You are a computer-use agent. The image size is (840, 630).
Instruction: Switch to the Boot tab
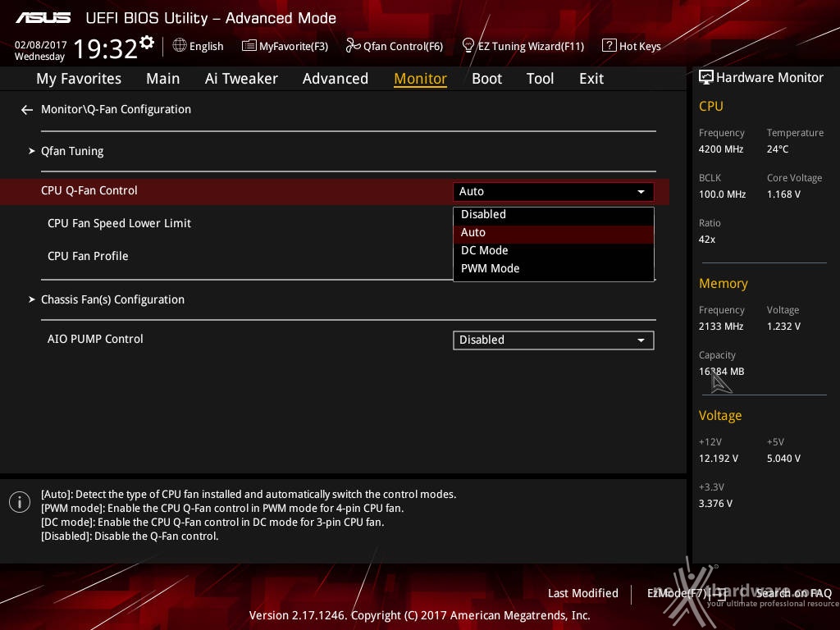(x=486, y=79)
